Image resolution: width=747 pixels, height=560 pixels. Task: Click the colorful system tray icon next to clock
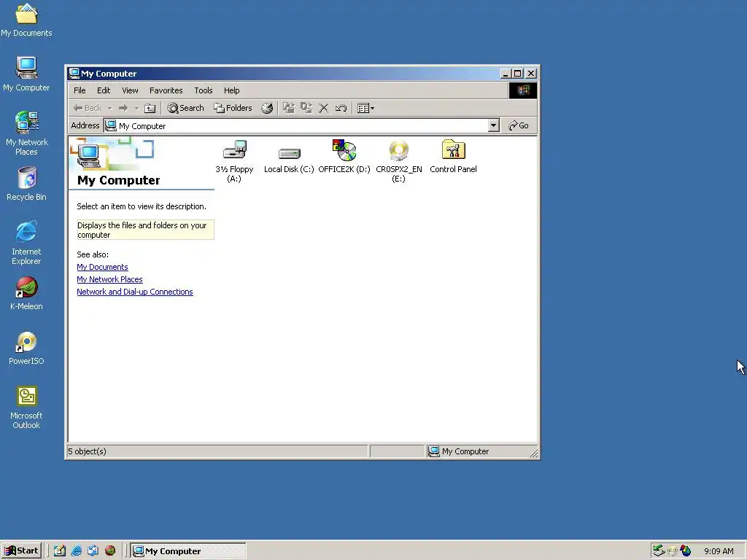686,551
